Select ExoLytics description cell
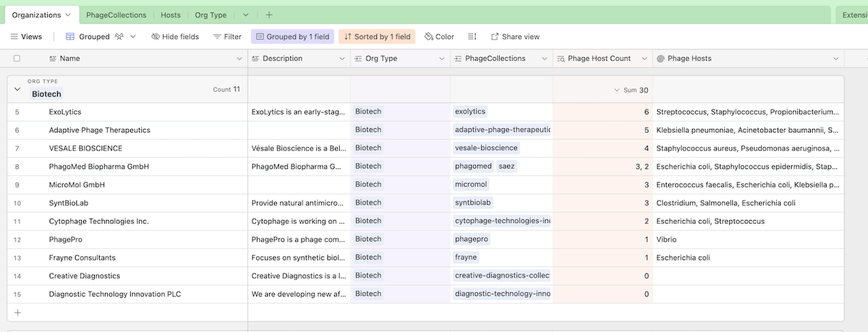The height and width of the screenshot is (332, 868). (299, 112)
